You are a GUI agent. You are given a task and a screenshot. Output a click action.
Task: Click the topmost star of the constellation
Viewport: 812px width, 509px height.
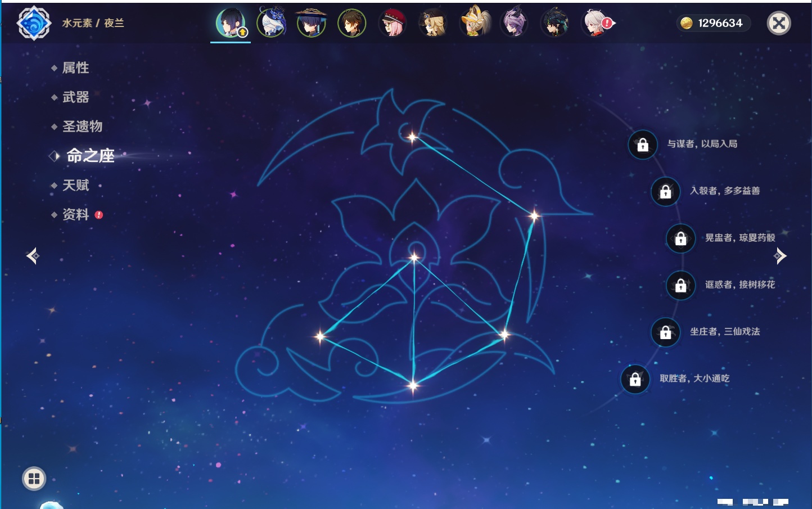412,137
